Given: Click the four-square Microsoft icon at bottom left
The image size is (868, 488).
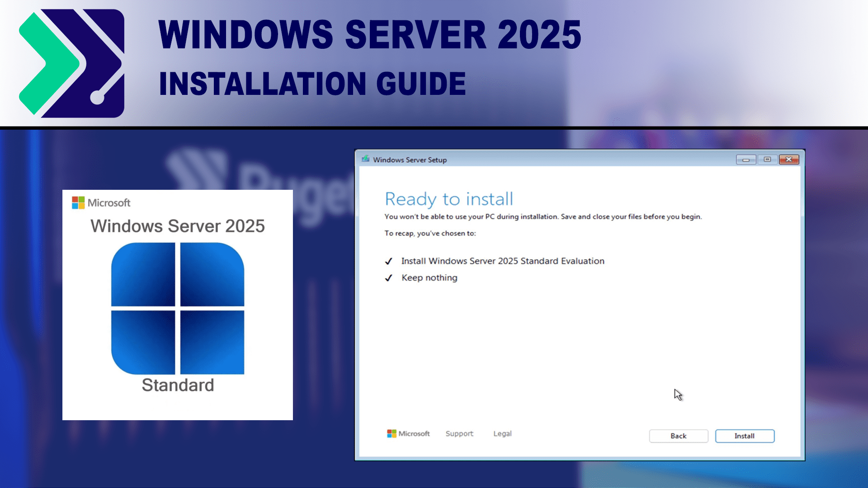Looking at the screenshot, I should (392, 433).
